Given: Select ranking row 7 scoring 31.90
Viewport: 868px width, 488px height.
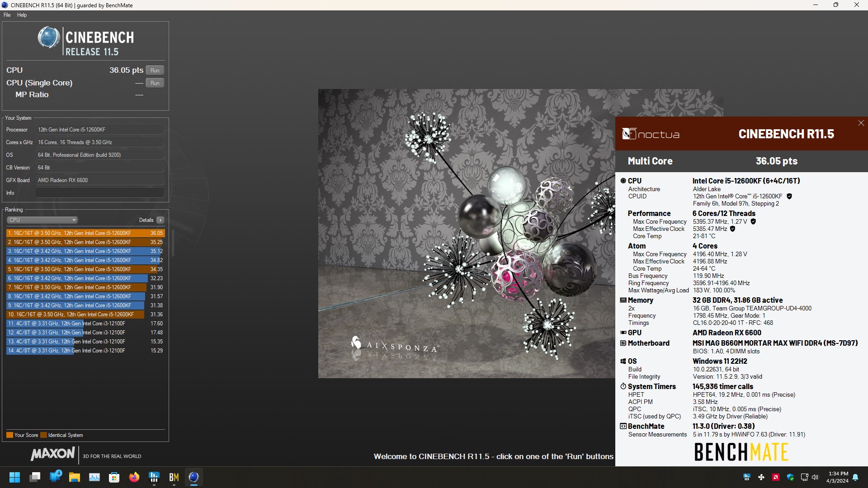Looking at the screenshot, I should point(85,287).
